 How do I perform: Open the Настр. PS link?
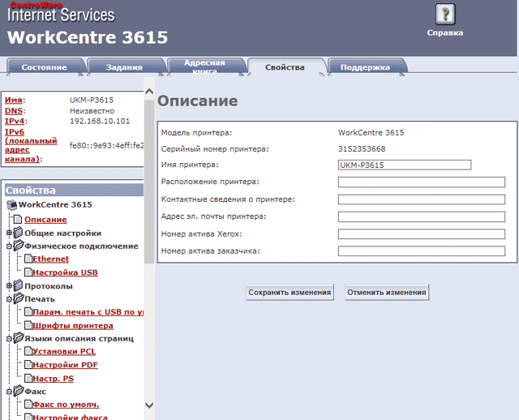point(53,379)
